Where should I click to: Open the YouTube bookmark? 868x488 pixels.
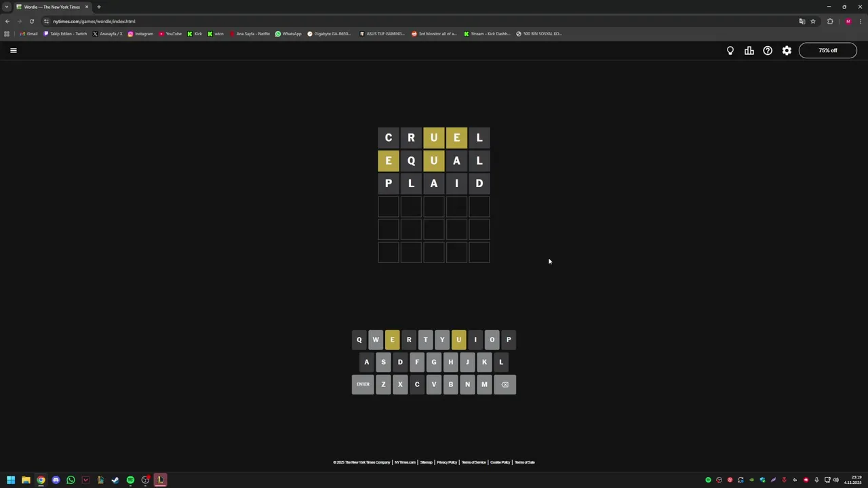(x=170, y=33)
